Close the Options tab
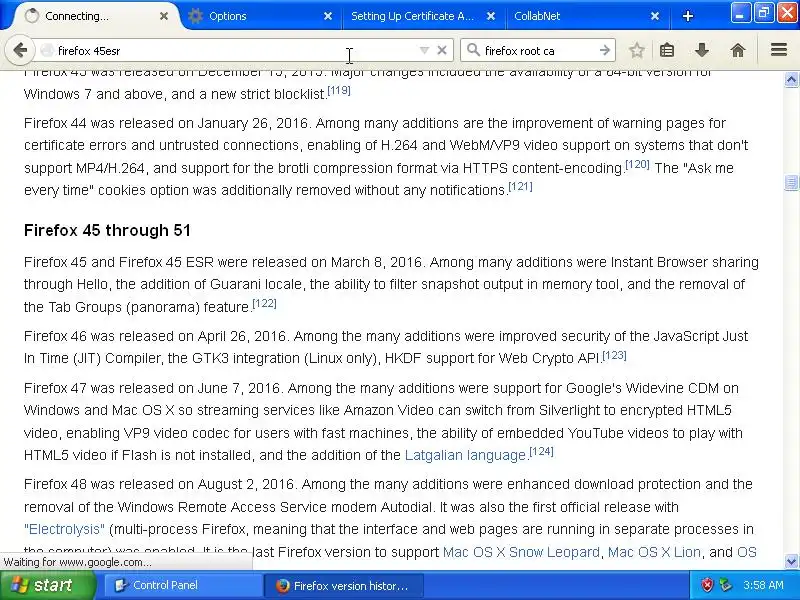The width and height of the screenshot is (800, 600). point(328,16)
